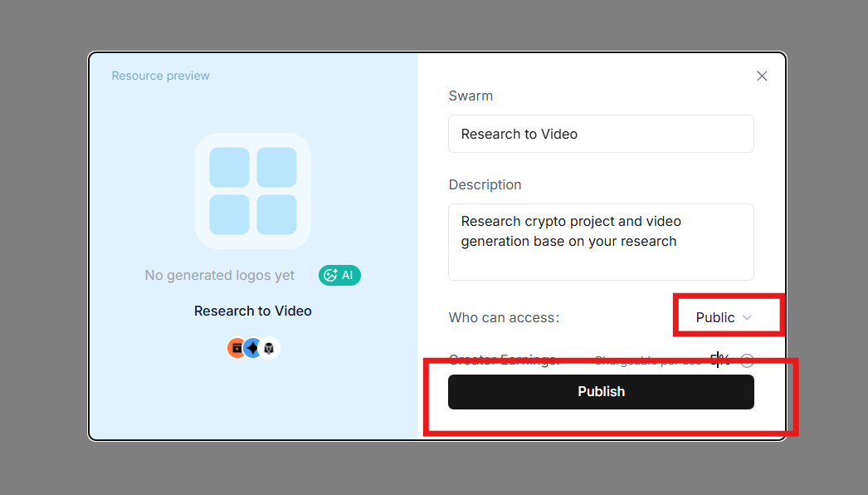This screenshot has width=868, height=495.
Task: Edit the Description text area
Action: [x=601, y=242]
